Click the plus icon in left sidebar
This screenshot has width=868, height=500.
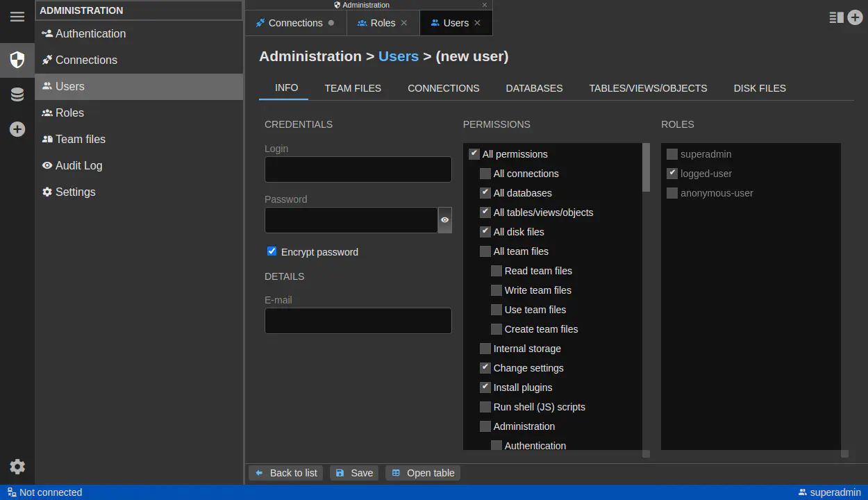coord(17,129)
